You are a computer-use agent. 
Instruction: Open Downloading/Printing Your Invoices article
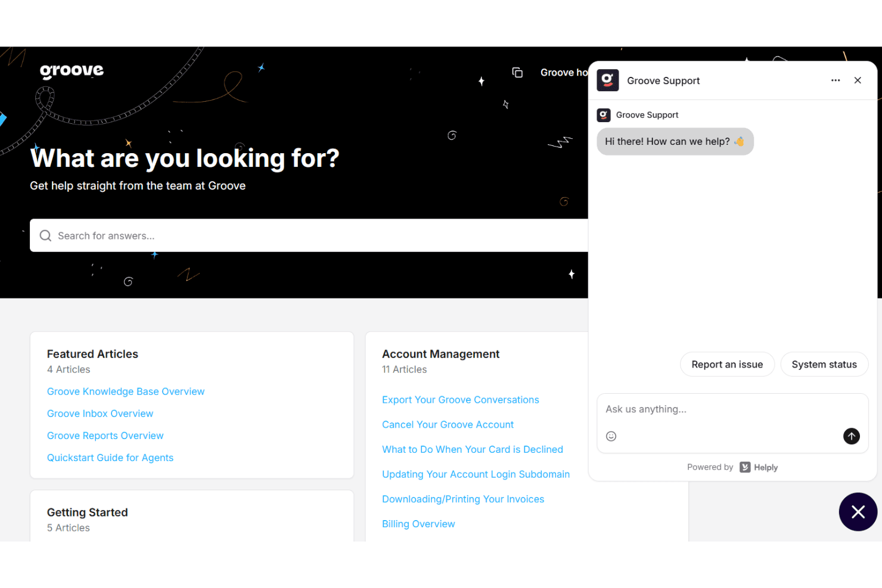tap(463, 499)
